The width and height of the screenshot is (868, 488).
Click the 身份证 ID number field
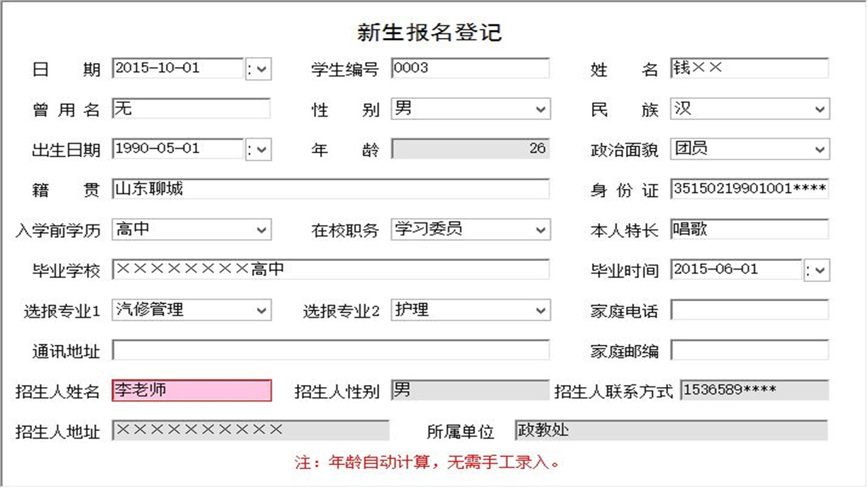(748, 190)
